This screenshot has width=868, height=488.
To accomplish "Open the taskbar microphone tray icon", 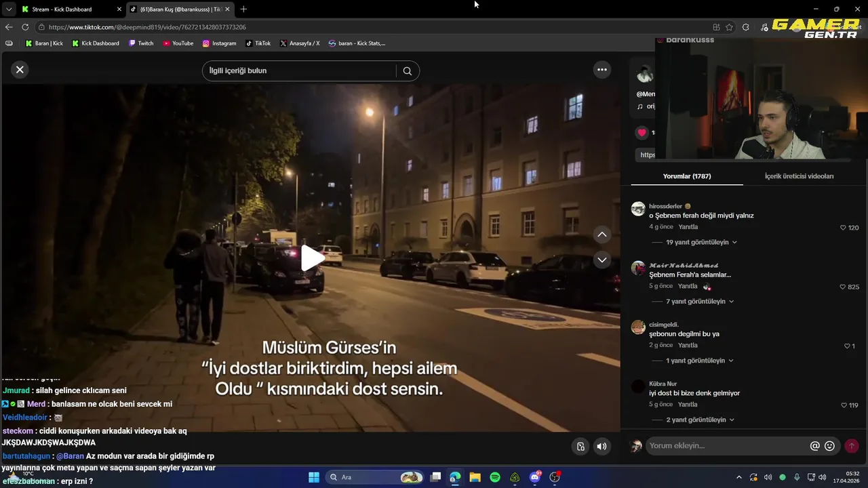I will point(797,477).
